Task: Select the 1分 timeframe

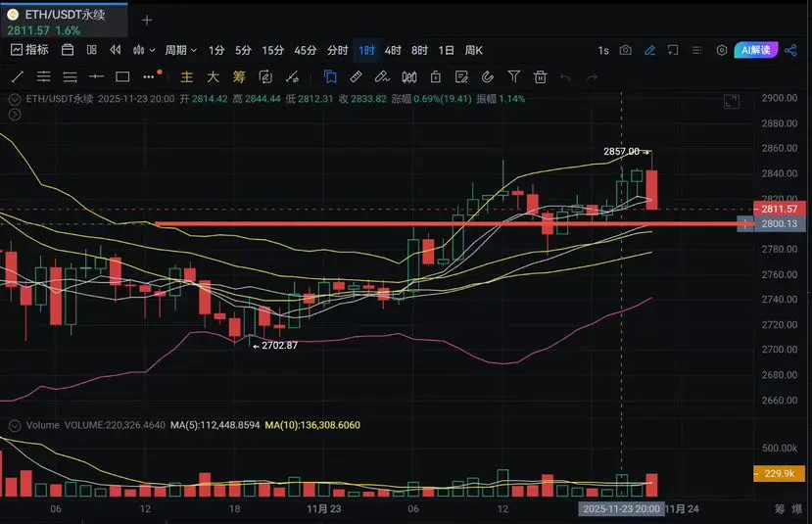Action: pyautogui.click(x=216, y=50)
